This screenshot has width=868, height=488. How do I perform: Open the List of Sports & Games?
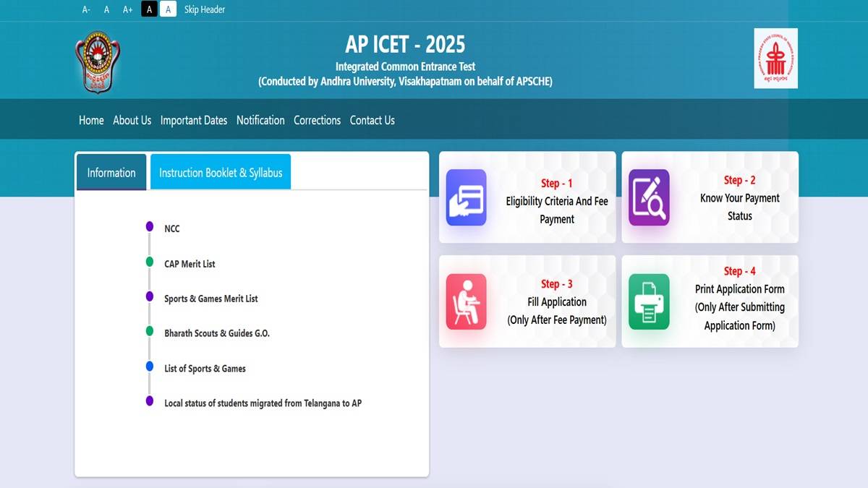click(x=205, y=369)
